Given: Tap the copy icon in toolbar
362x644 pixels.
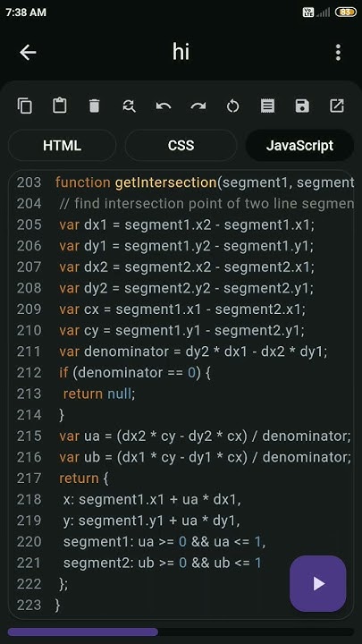Looking at the screenshot, I should tap(25, 106).
